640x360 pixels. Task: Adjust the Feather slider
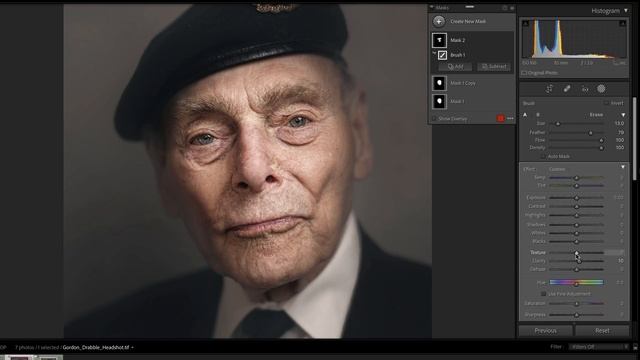(x=576, y=133)
